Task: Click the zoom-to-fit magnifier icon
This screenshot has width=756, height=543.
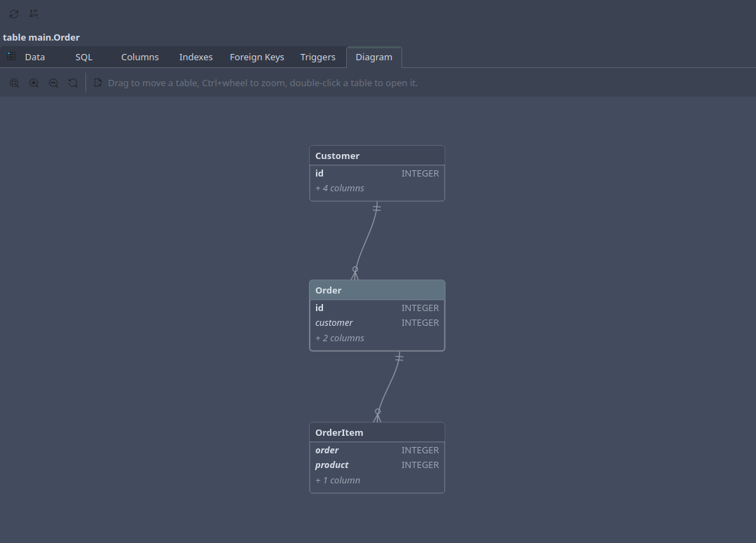Action: point(15,83)
